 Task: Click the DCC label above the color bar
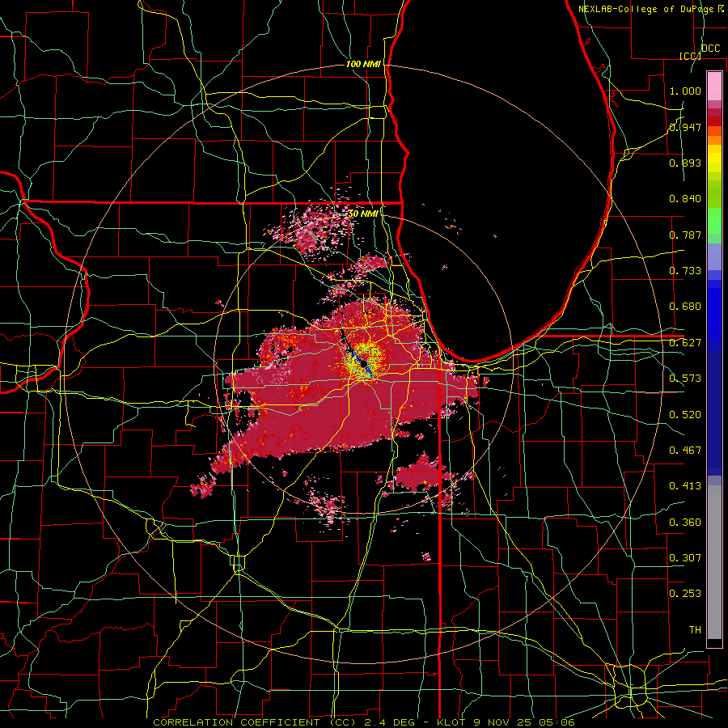pyautogui.click(x=711, y=49)
